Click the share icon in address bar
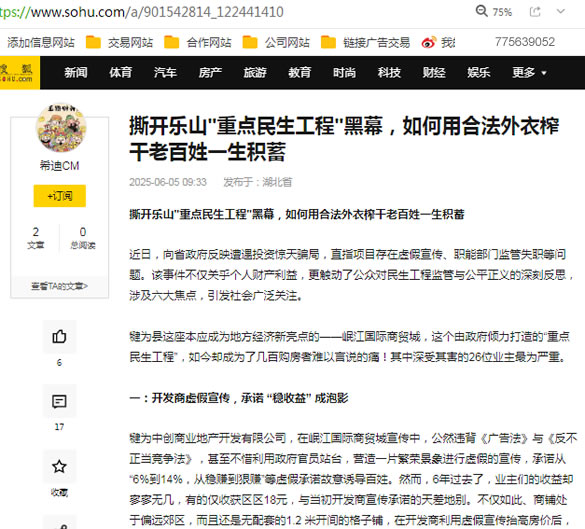Viewport: 585px width, 529px height. [x=535, y=12]
